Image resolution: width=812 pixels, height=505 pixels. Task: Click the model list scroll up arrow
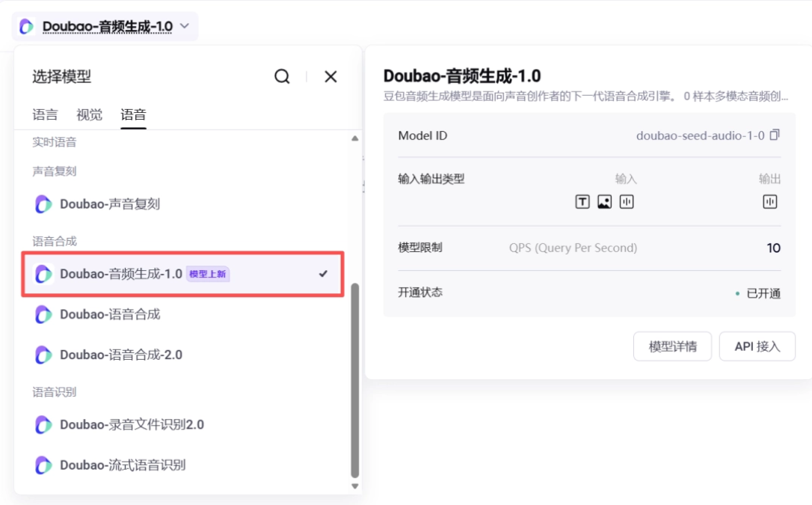(354, 138)
